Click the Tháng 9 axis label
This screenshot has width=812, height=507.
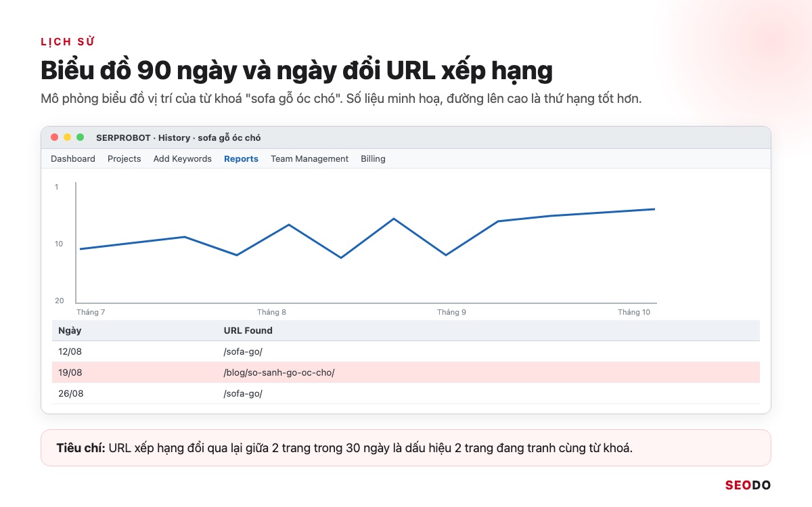tap(451, 312)
